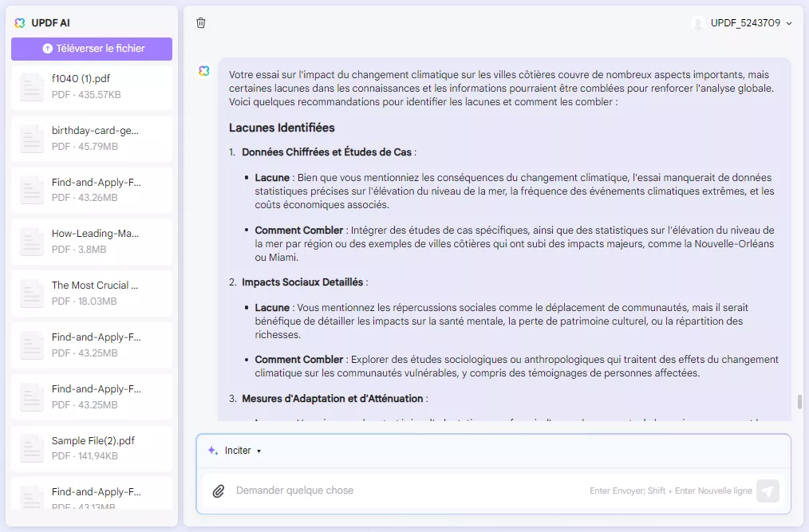Viewport: 809px width, 532px height.
Task: Select The Most Crucial PDF in the sidebar
Action: [x=91, y=293]
